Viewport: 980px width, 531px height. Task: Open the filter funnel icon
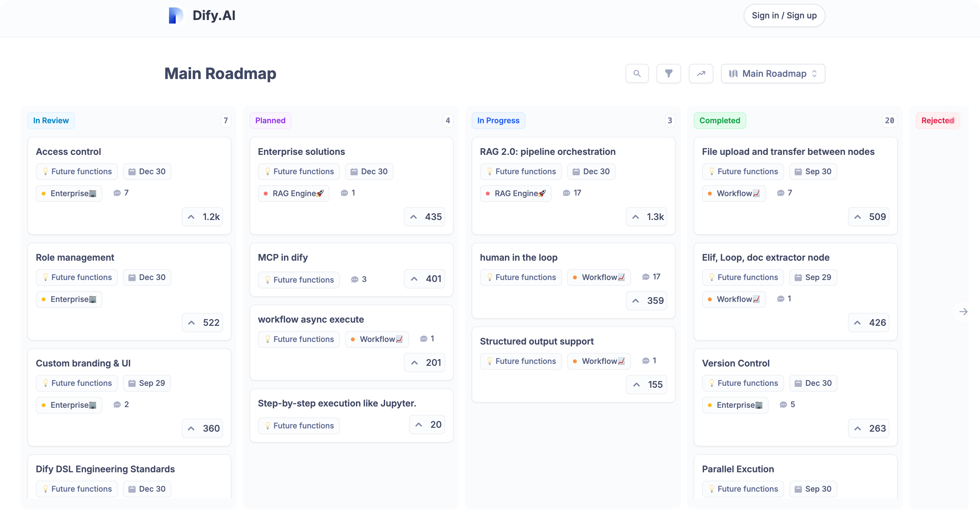[x=669, y=73]
